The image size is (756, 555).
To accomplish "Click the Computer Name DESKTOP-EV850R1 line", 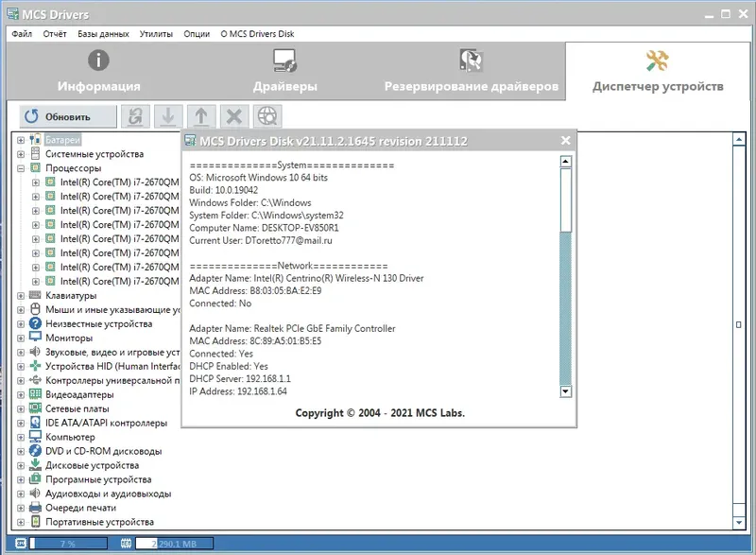I will [x=265, y=228].
